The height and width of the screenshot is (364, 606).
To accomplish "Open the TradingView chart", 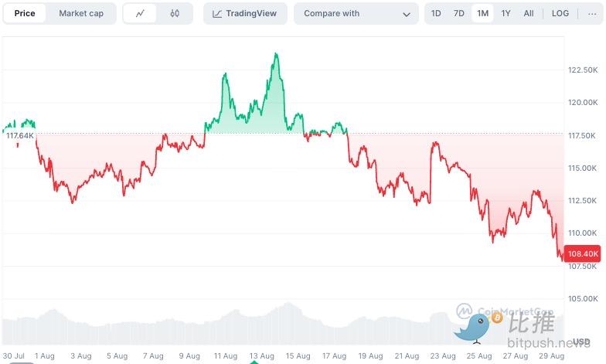I will 245,13.
